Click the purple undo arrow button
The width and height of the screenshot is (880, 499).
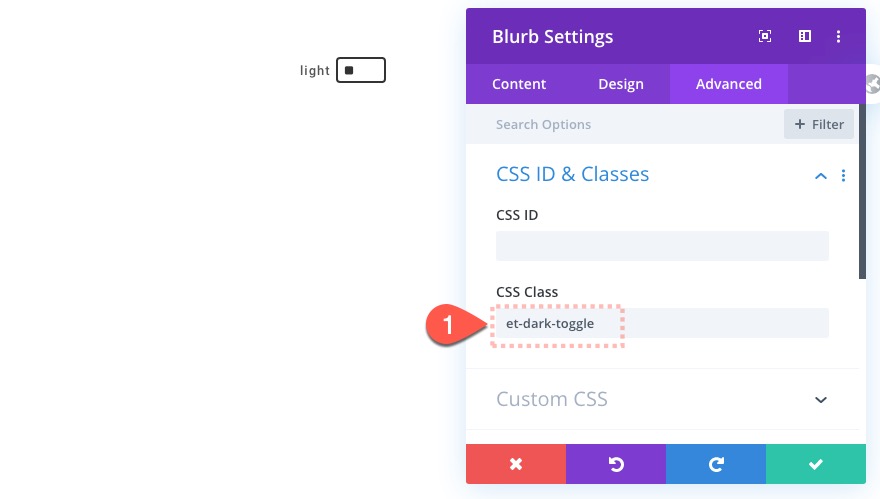[616, 464]
